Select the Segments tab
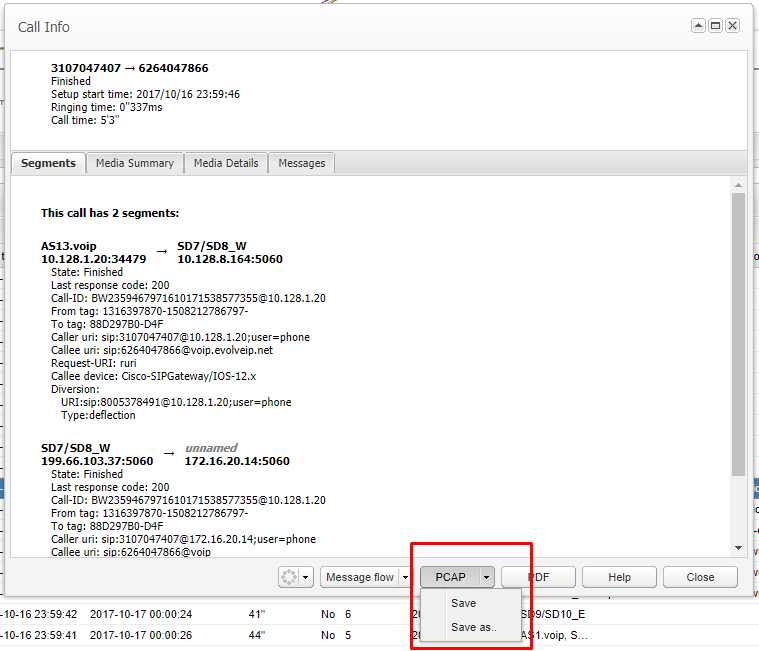 click(48, 163)
